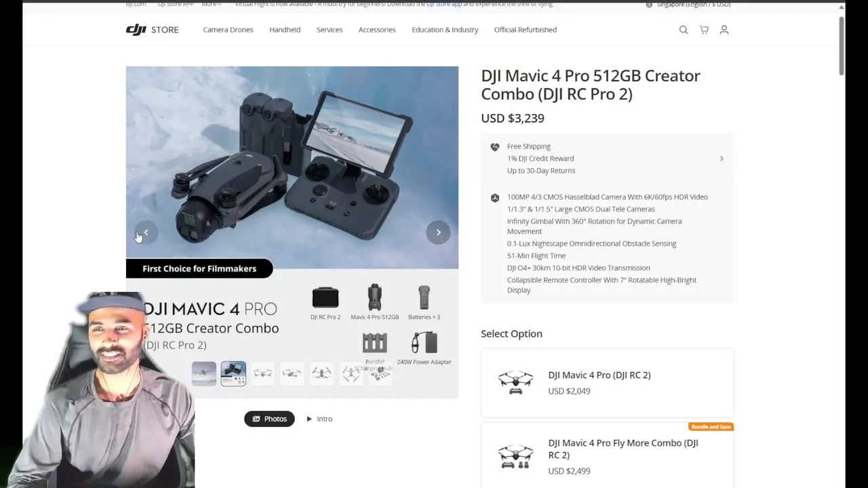
Task: Click the Fly More Combo drone image
Action: (515, 456)
